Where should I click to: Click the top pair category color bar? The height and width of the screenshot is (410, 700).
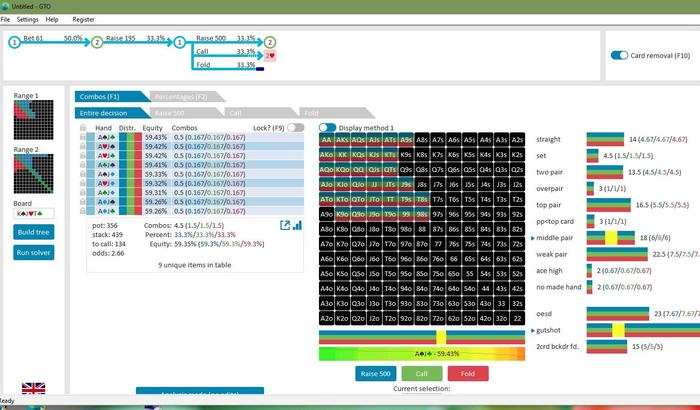[x=608, y=205]
